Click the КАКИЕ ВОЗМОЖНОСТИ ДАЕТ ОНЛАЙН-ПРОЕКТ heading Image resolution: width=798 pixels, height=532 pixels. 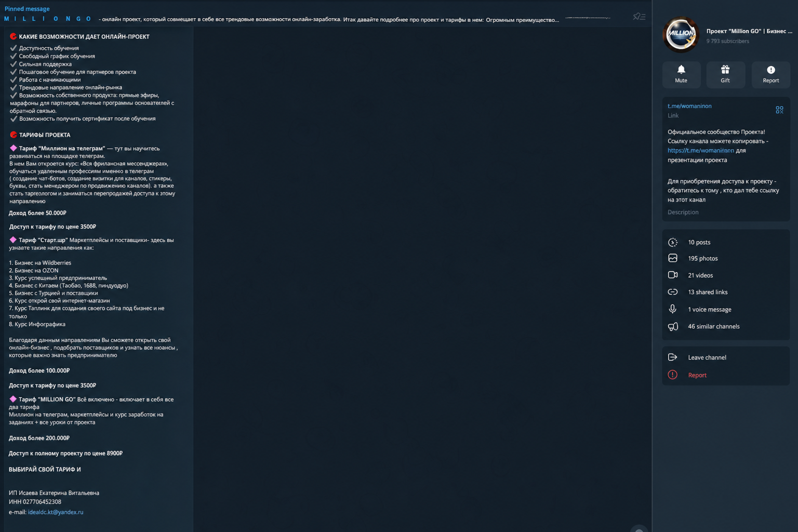84,37
